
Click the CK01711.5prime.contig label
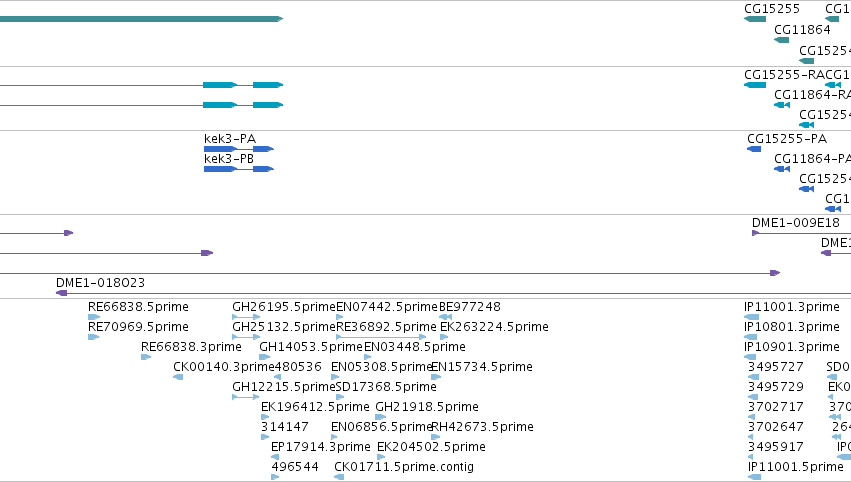click(x=404, y=467)
